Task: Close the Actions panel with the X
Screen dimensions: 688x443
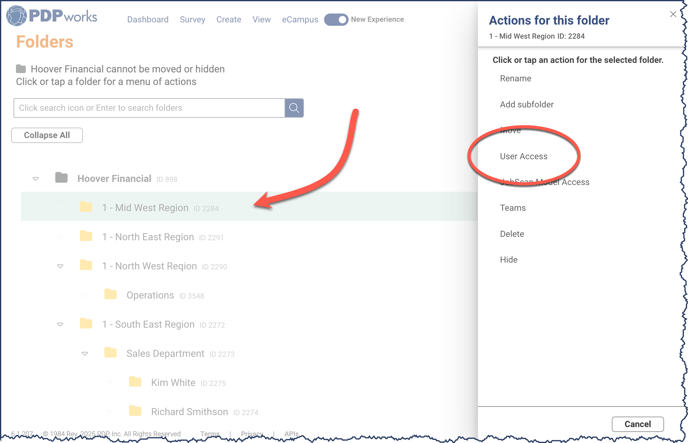Action: 673,14
